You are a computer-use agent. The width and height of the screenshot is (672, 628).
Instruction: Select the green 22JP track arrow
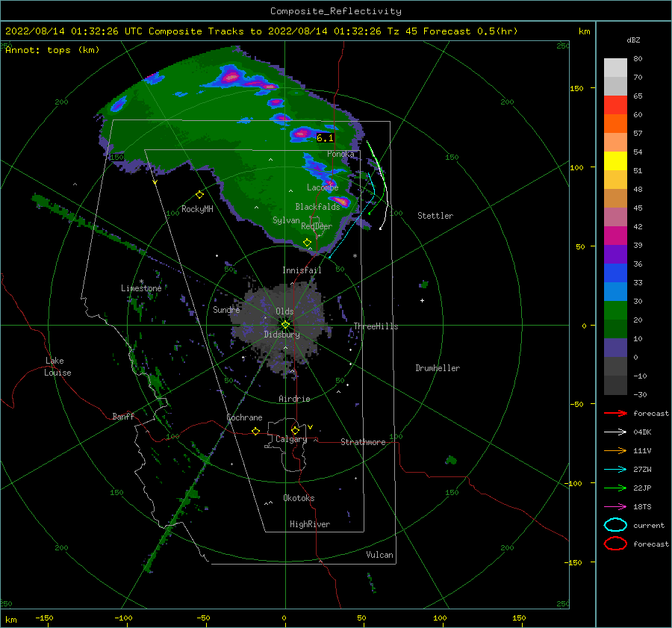(x=615, y=488)
